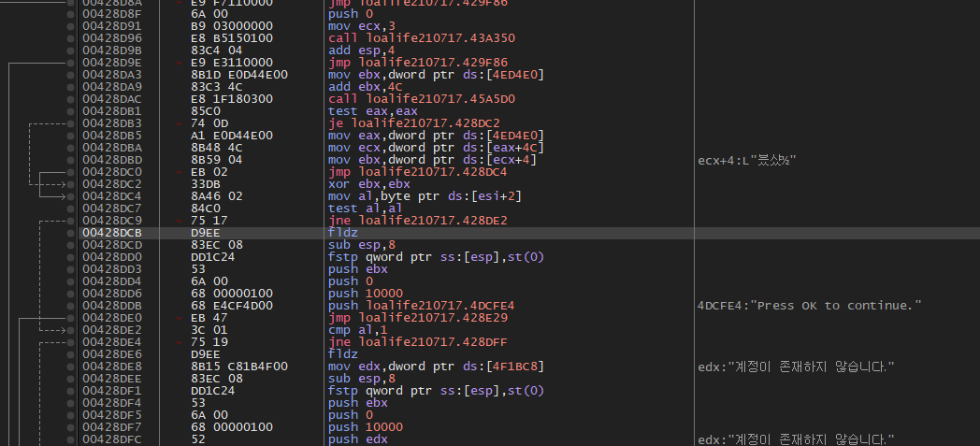
Task: Select jmp loalife210717.428DC4 instruction
Action: [417, 172]
